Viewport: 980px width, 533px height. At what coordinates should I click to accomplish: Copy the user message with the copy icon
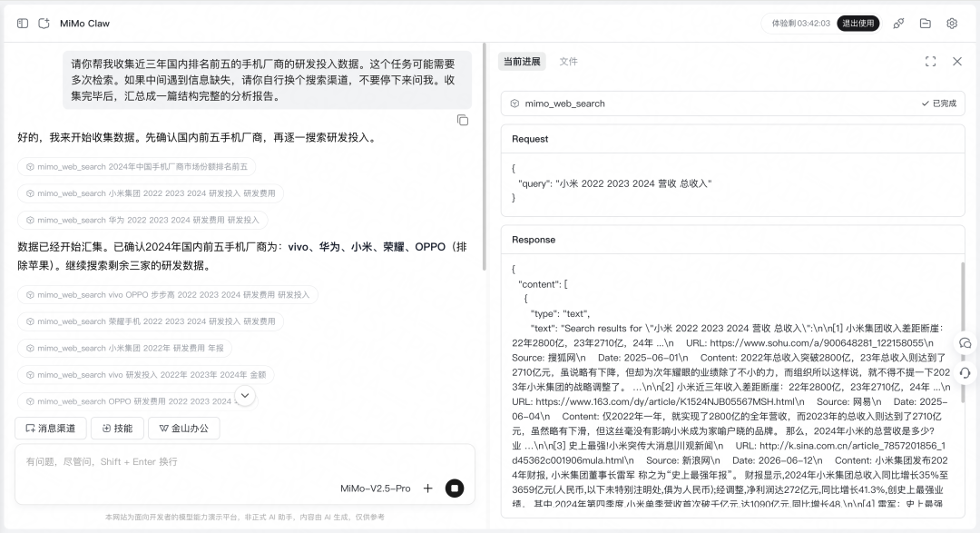(463, 120)
